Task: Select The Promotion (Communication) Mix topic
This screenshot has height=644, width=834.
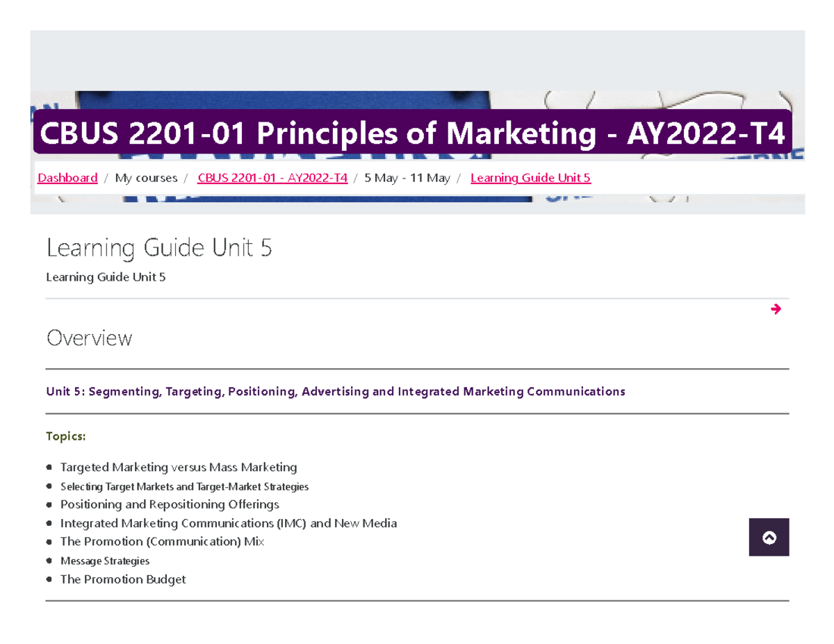Action: (x=163, y=541)
